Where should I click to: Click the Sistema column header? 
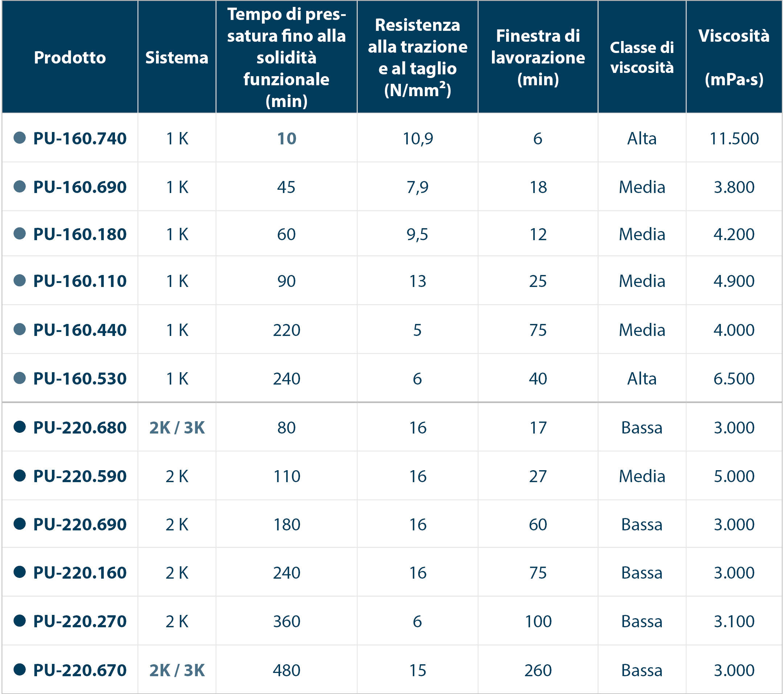(x=177, y=58)
